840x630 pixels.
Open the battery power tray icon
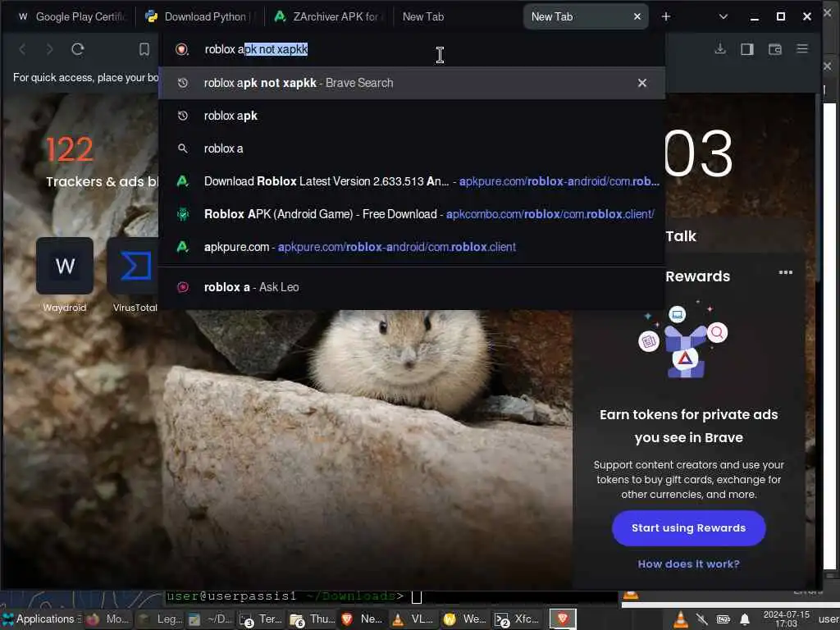(724, 620)
